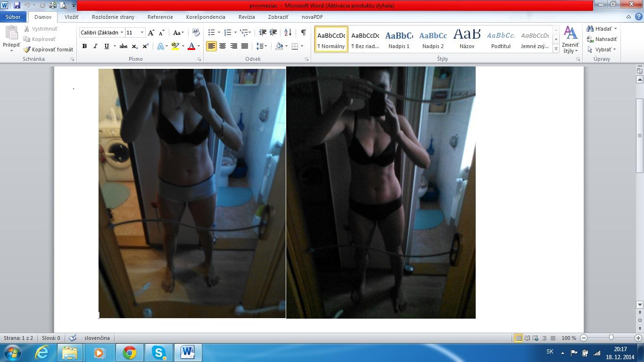Click the Format Painter (Kopírovať formát) button
Screen dimensions: 644x362
click(49, 49)
